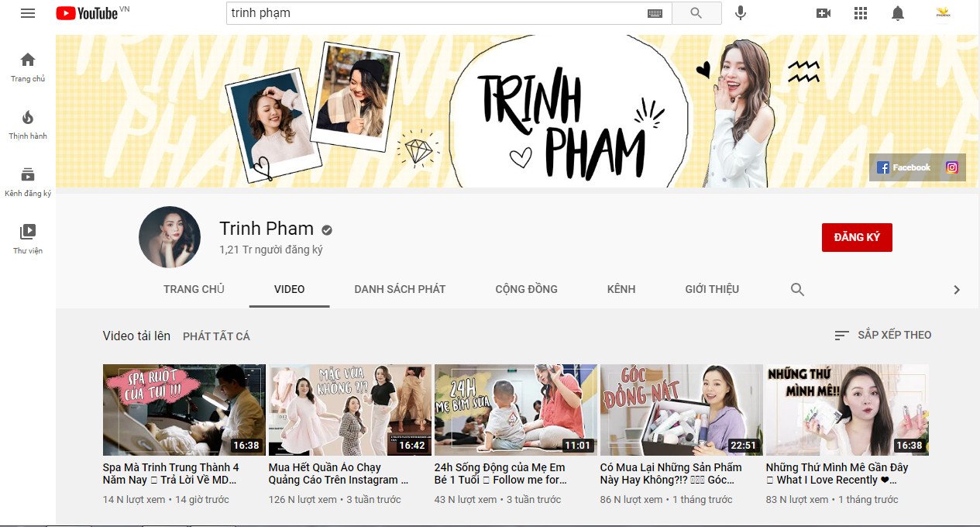Open the DANH SÁCH PHÁT tab
Image resolution: width=980 pixels, height=527 pixels.
click(x=400, y=289)
